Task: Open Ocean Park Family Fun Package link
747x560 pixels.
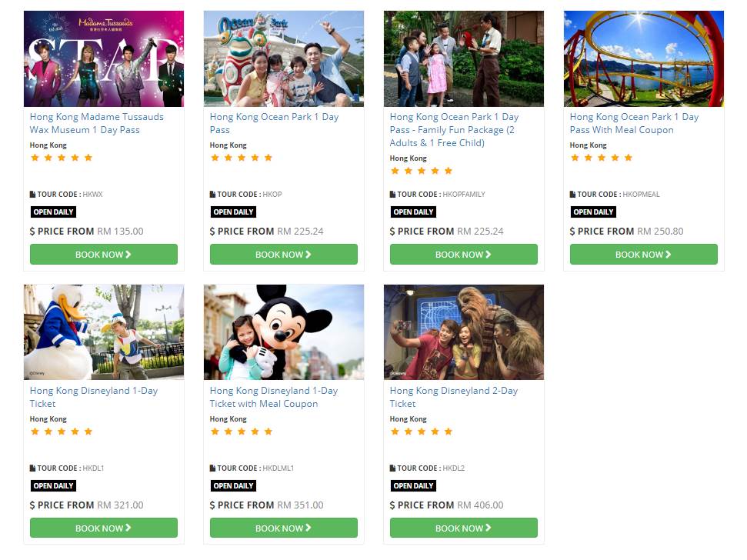Action: [x=454, y=129]
